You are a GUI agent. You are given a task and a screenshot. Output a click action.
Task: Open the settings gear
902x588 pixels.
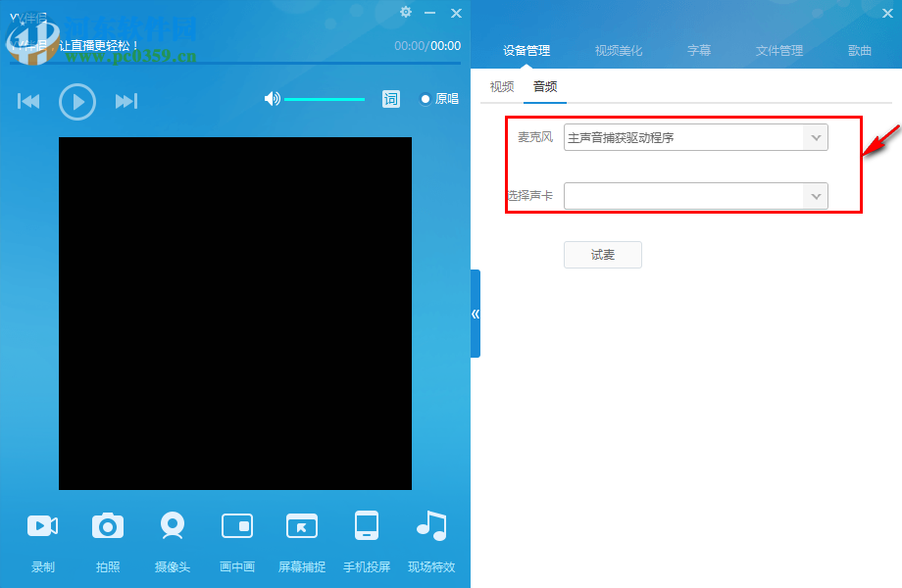406,13
